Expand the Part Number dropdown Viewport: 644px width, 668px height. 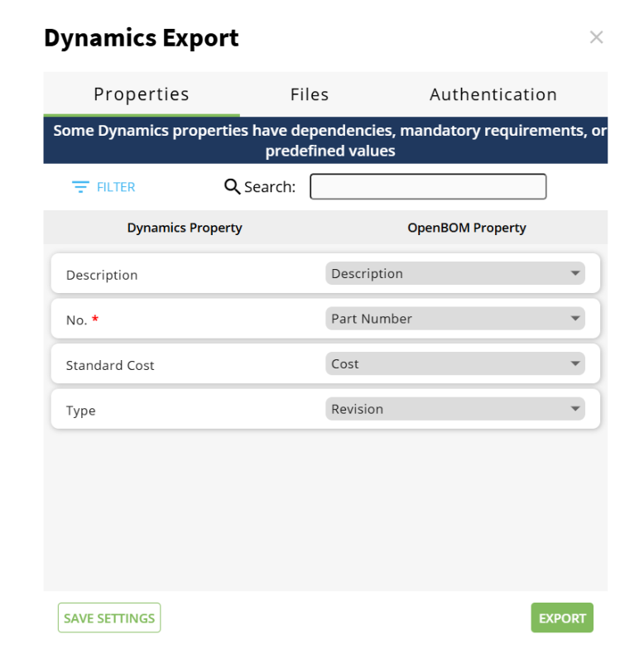point(454,319)
